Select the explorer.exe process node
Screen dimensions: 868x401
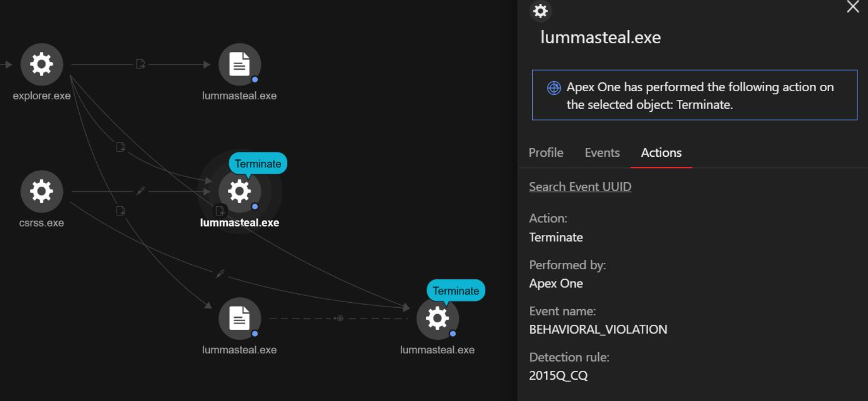(x=42, y=64)
